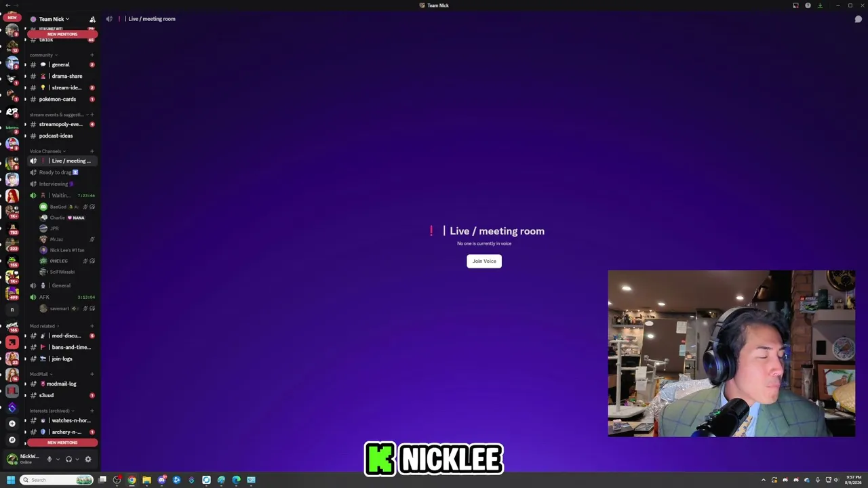Open the join-logs channel
The width and height of the screenshot is (868, 488).
point(62,359)
